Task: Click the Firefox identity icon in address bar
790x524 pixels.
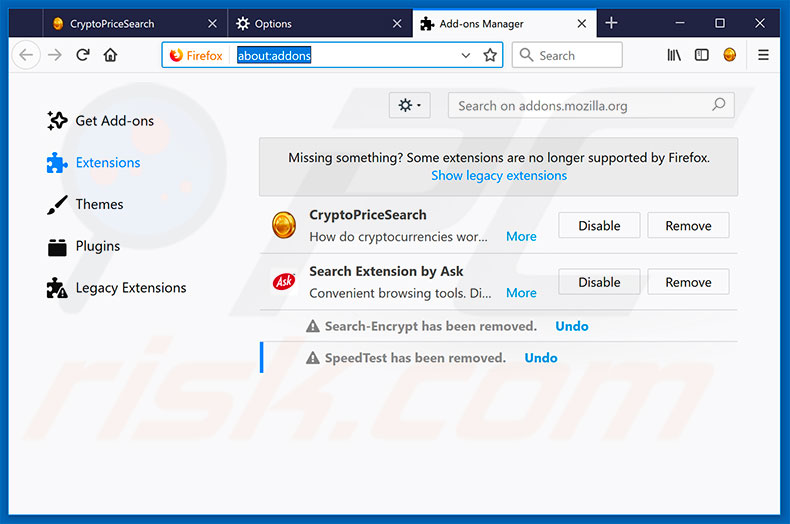Action: click(176, 55)
